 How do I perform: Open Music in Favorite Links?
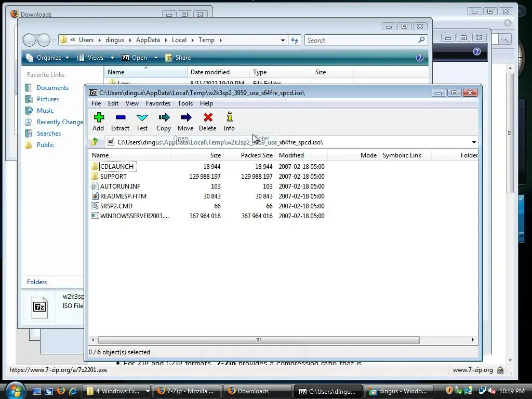(x=45, y=111)
